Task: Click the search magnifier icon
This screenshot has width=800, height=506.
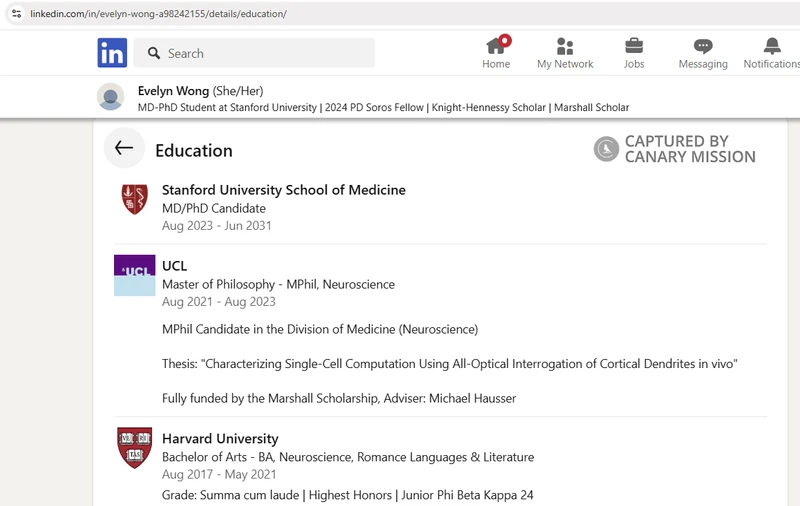Action: coord(154,53)
